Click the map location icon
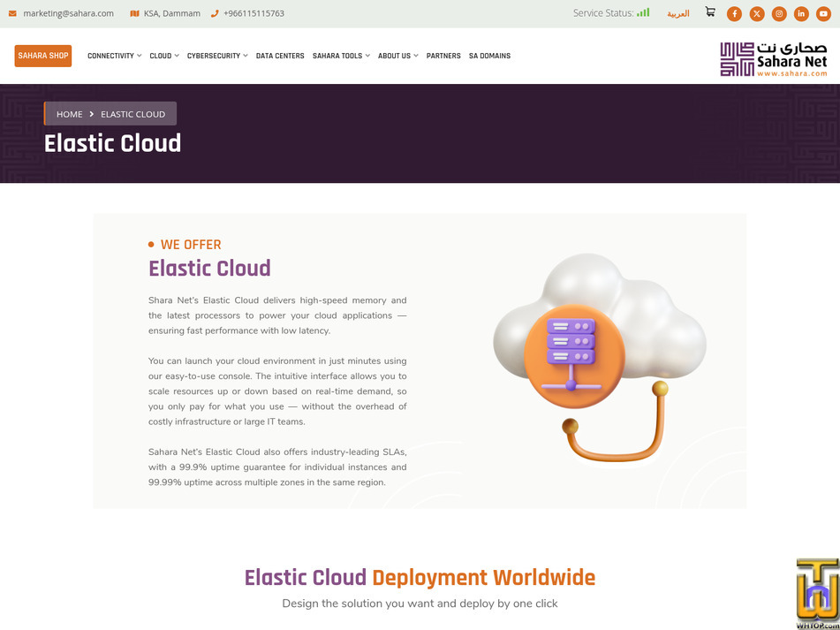Viewport: 840px width, 630px height. click(134, 13)
